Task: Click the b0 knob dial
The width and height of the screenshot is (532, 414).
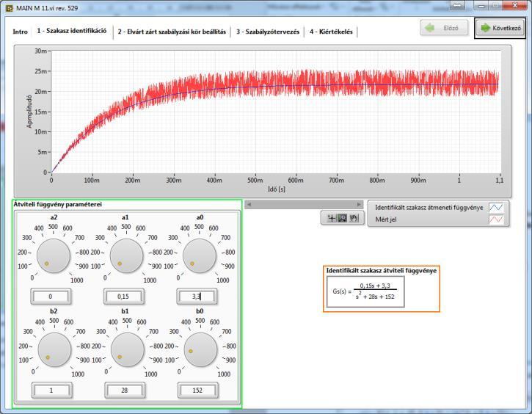Action: coord(200,350)
